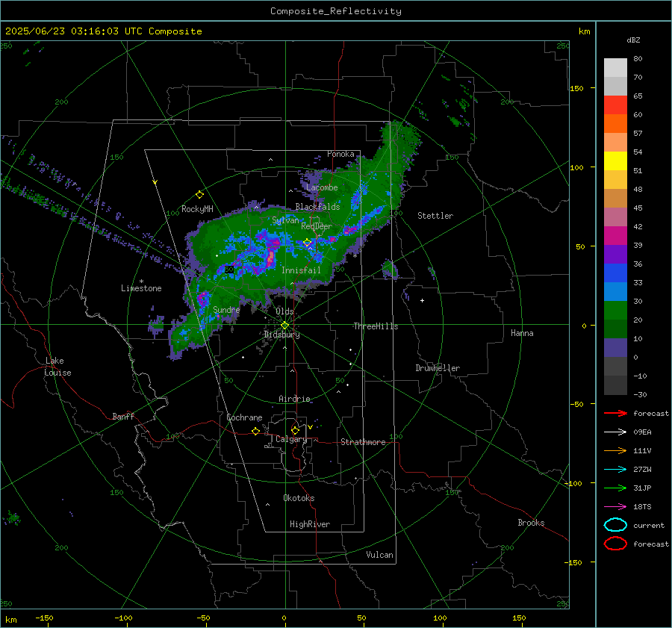
Task: Click the RockyMH label
Action: (197, 209)
